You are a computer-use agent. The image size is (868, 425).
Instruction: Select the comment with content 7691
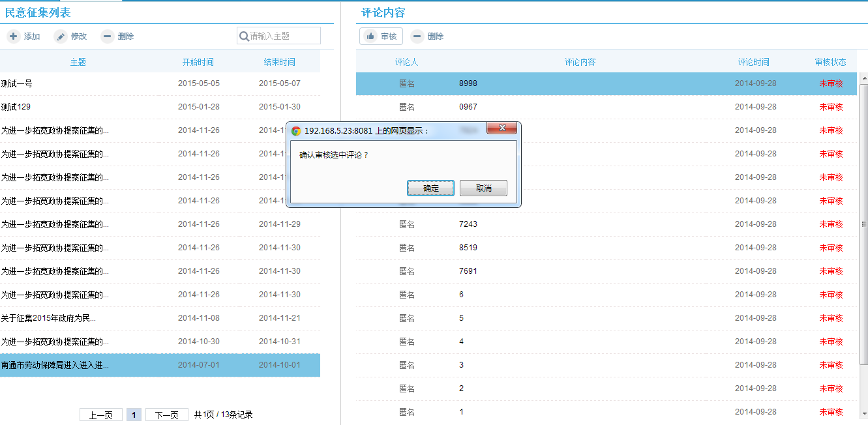[606, 271]
